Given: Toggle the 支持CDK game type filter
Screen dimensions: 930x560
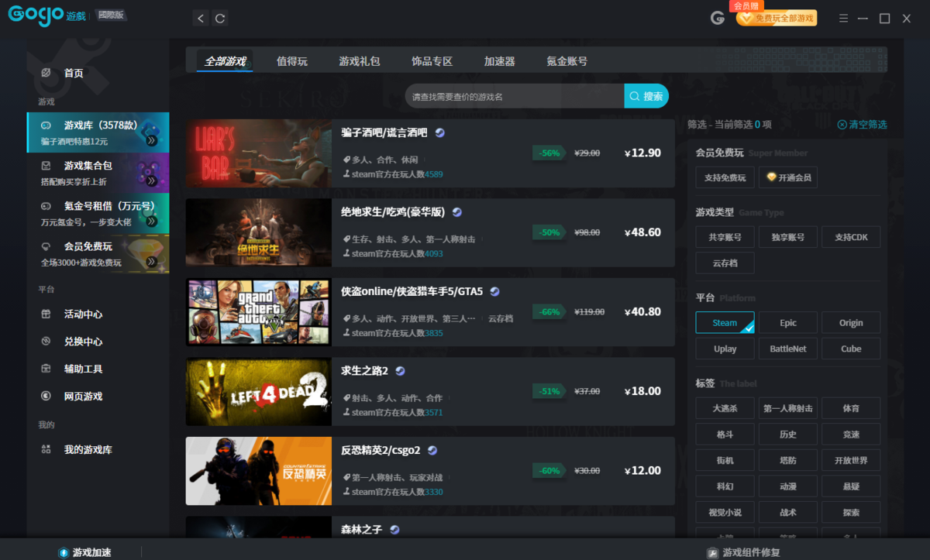Looking at the screenshot, I should pyautogui.click(x=851, y=237).
